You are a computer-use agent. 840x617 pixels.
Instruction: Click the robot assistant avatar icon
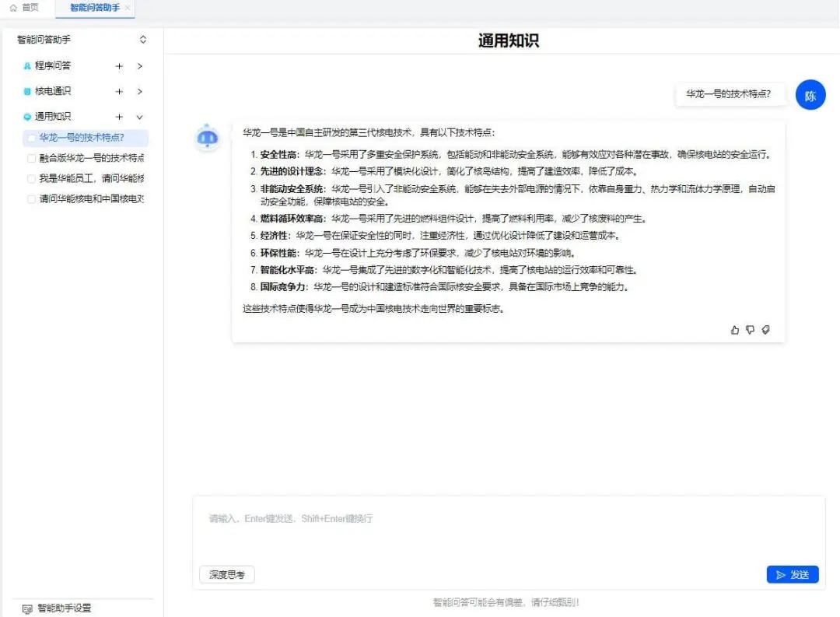(x=207, y=138)
